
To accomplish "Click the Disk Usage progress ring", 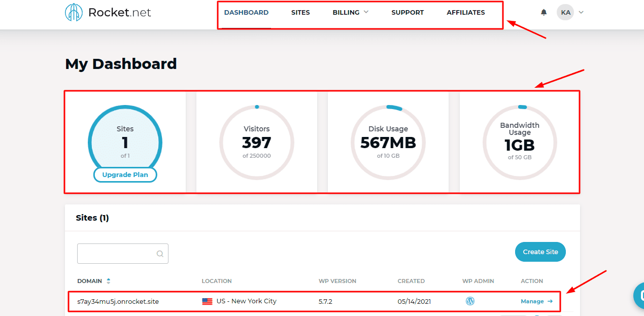I will coord(388,142).
